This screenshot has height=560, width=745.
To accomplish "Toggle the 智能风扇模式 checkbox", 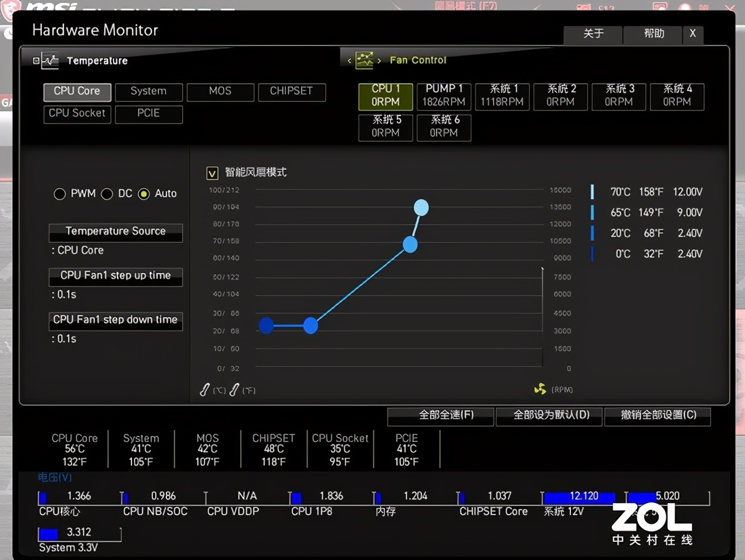I will click(212, 173).
